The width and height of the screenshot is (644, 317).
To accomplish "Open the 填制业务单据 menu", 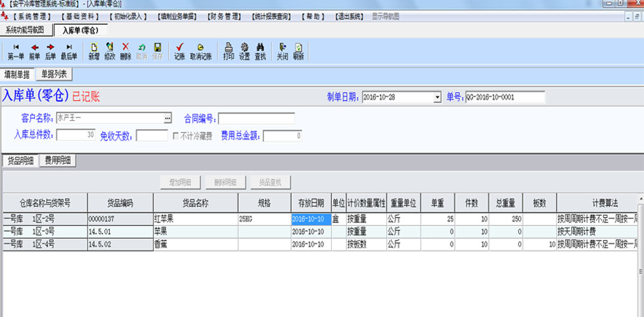I will [x=177, y=17].
